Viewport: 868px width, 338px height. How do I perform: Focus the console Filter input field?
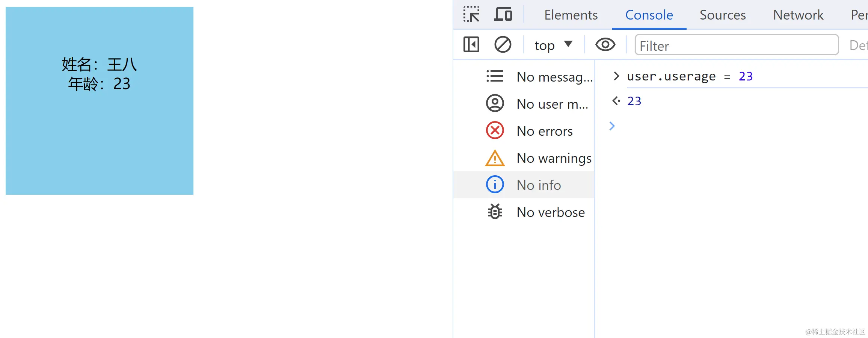pyautogui.click(x=737, y=45)
